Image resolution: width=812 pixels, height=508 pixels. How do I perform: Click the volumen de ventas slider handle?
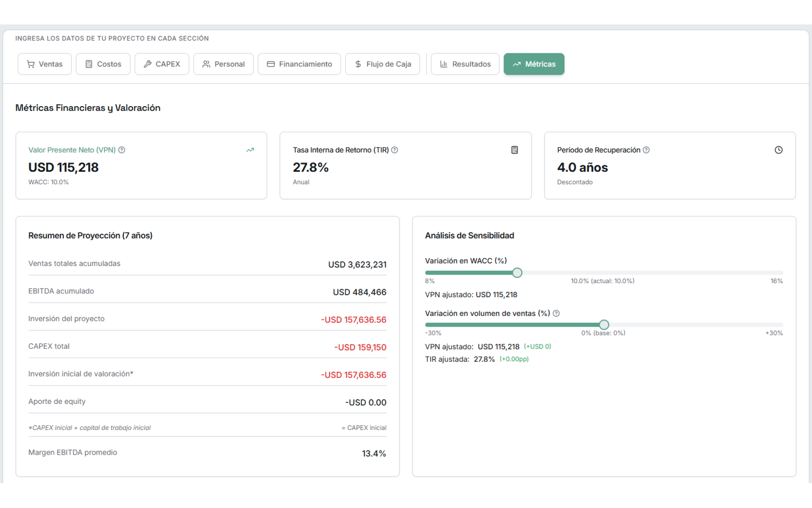(604, 325)
